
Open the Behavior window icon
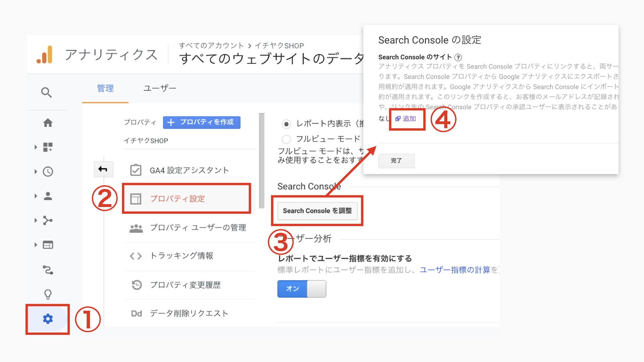[48, 245]
